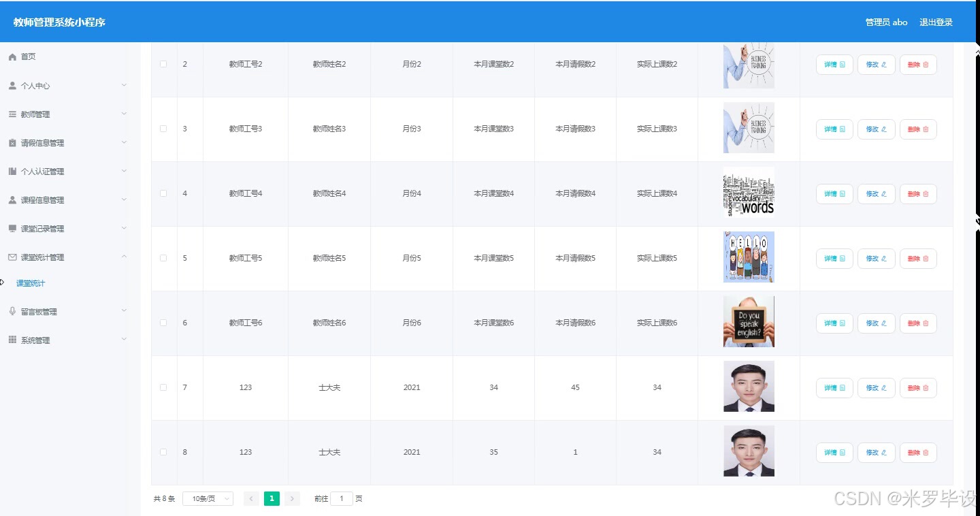
Task: Expand the 课程信息管理 chevron
Action: 124,199
